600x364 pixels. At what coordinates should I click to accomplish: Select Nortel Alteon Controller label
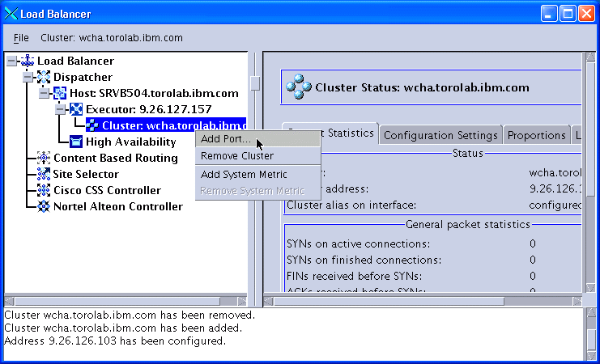click(x=118, y=206)
